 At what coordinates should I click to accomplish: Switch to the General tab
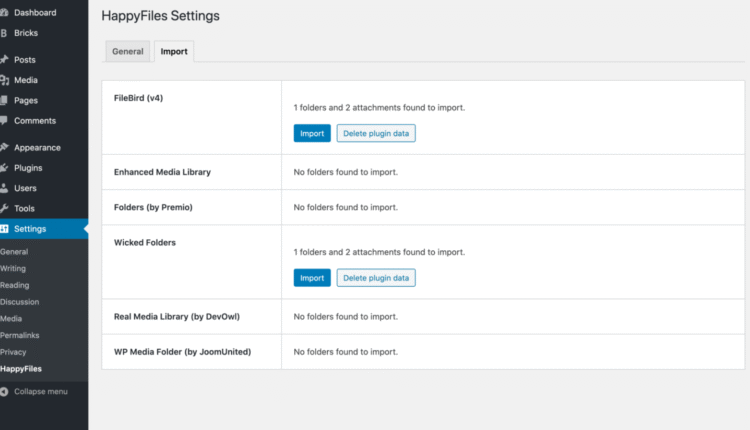(128, 51)
